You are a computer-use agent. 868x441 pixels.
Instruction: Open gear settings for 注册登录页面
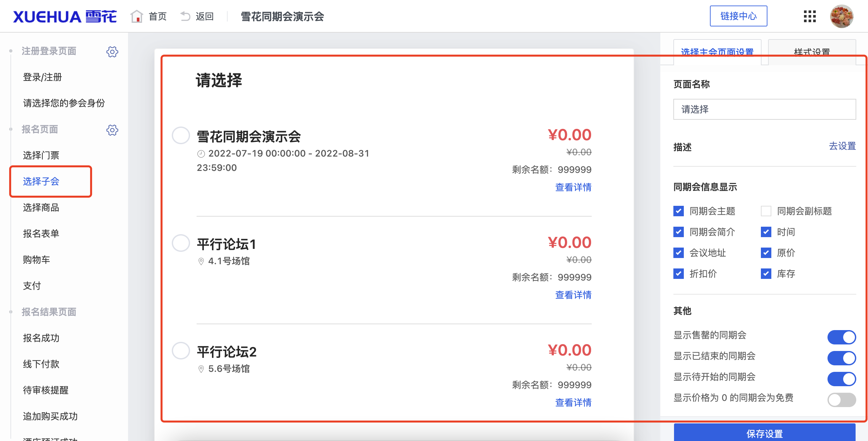click(112, 52)
